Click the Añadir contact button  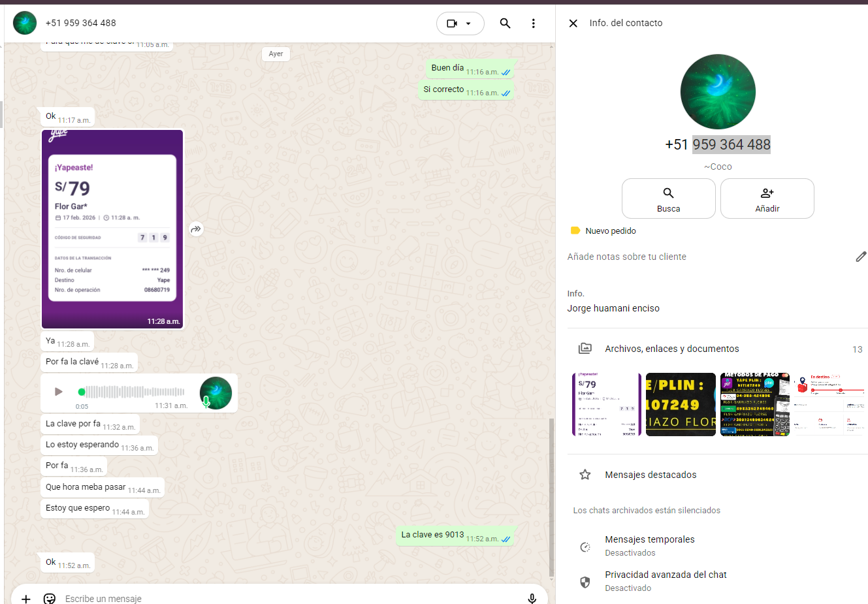pos(767,199)
